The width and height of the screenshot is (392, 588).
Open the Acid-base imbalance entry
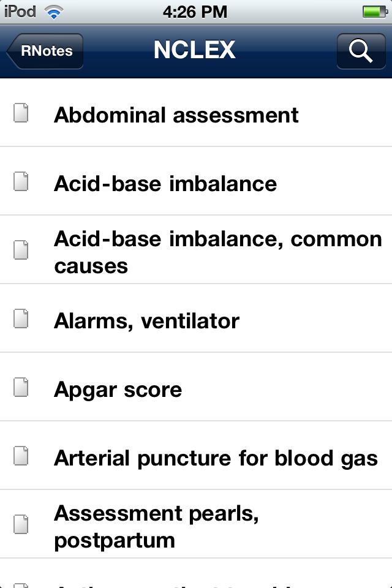pyautogui.click(x=196, y=181)
